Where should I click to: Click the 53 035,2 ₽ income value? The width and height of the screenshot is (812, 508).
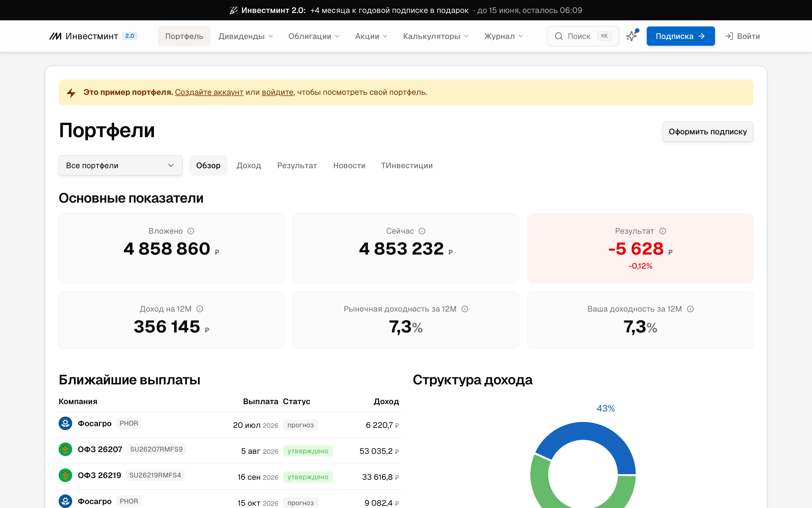pyautogui.click(x=379, y=451)
